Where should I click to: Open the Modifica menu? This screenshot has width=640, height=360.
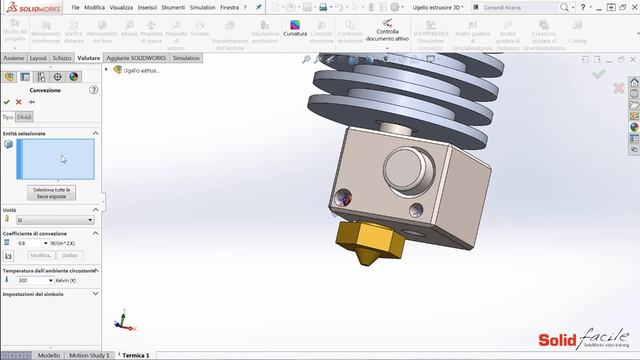(94, 7)
